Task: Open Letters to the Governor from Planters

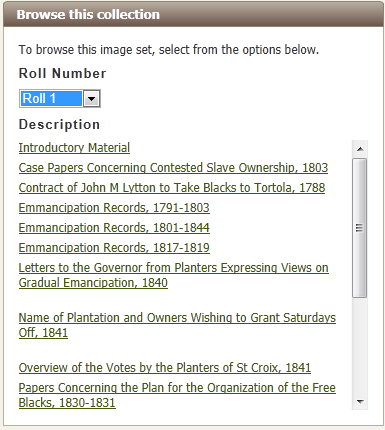Action: 174,275
